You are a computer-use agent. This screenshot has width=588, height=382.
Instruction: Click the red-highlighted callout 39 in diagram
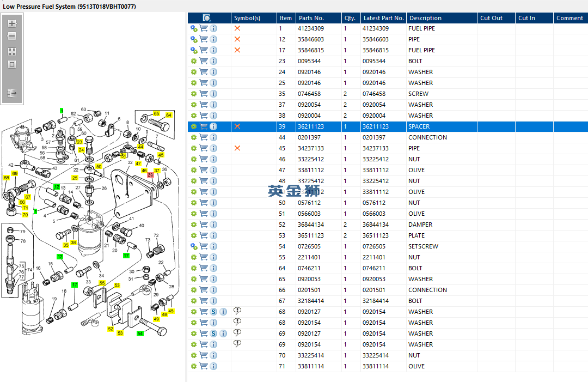point(150,175)
